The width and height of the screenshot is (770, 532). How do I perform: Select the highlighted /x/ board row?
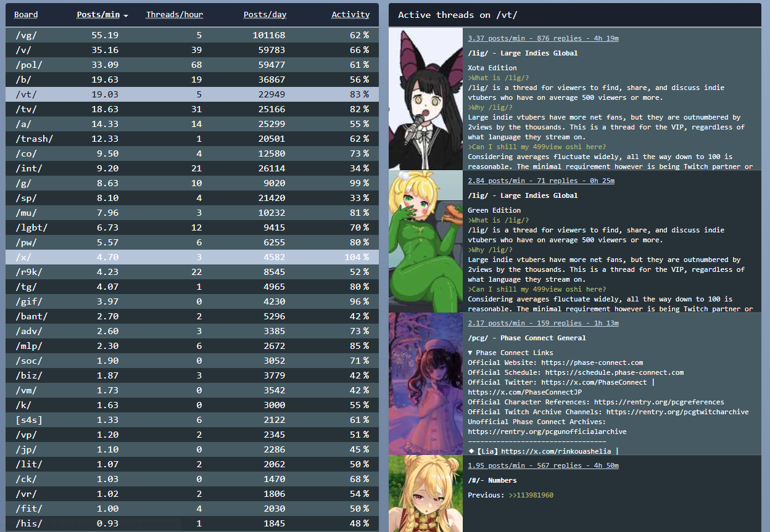tap(192, 257)
